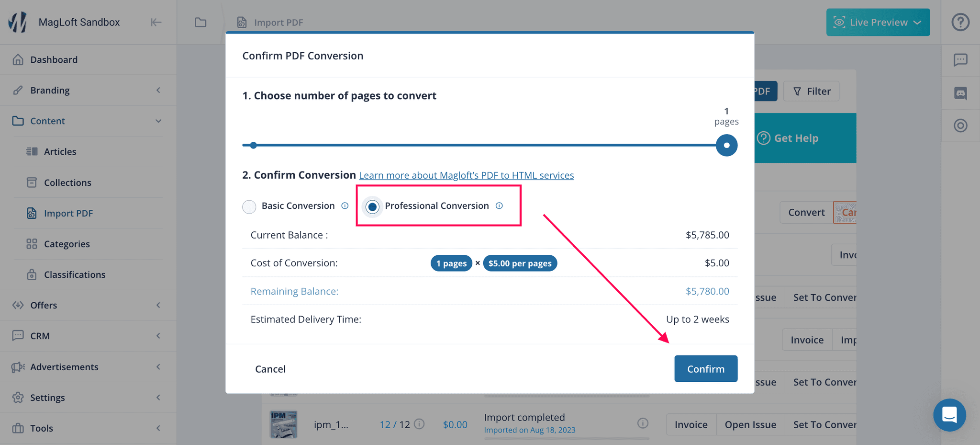Click the Confirm button
The height and width of the screenshot is (445, 980).
pyautogui.click(x=705, y=369)
